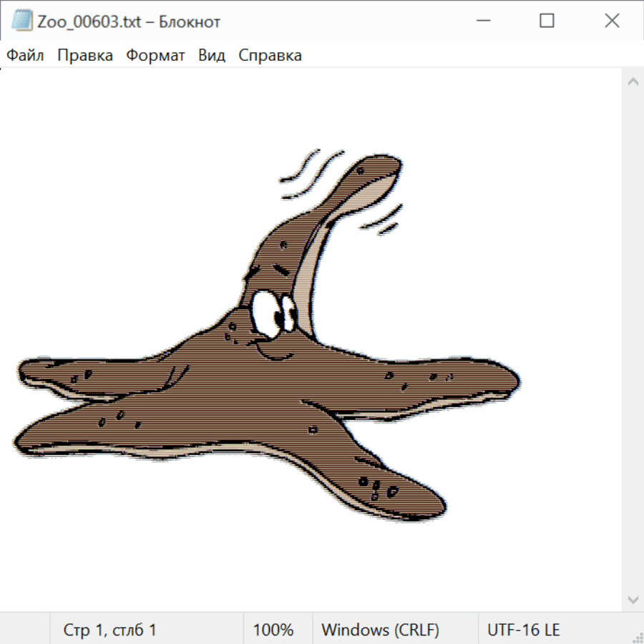Open the Справка menu
The height and width of the screenshot is (644, 644).
pos(270,56)
